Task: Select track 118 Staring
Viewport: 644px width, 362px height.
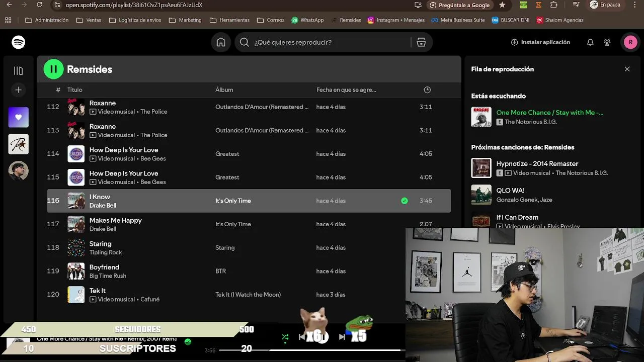Action: 249,247
